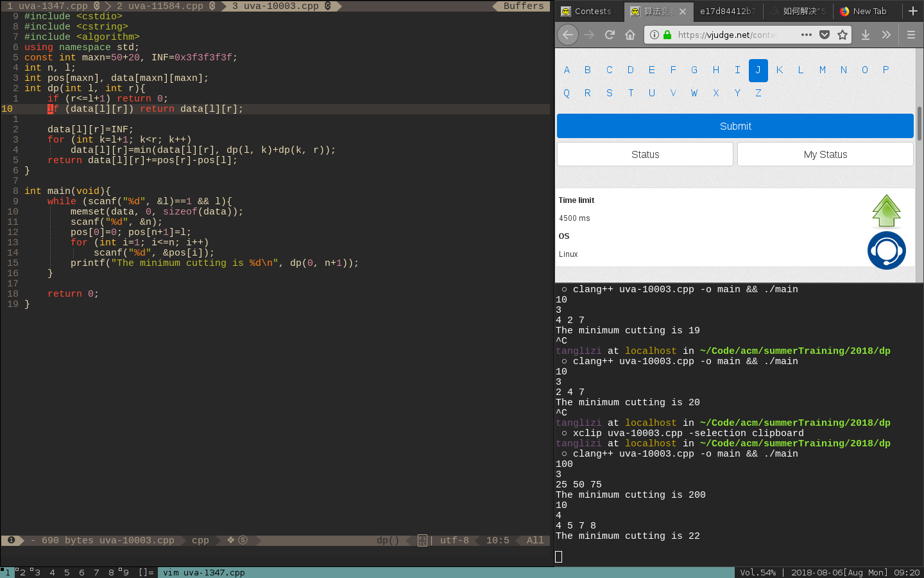Expand the page actions three-dots menu

click(807, 35)
